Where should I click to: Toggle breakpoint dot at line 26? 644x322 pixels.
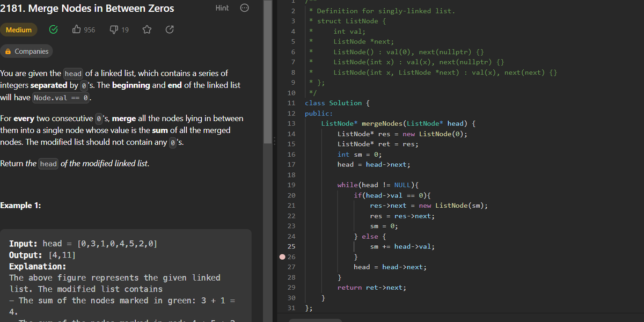click(282, 257)
